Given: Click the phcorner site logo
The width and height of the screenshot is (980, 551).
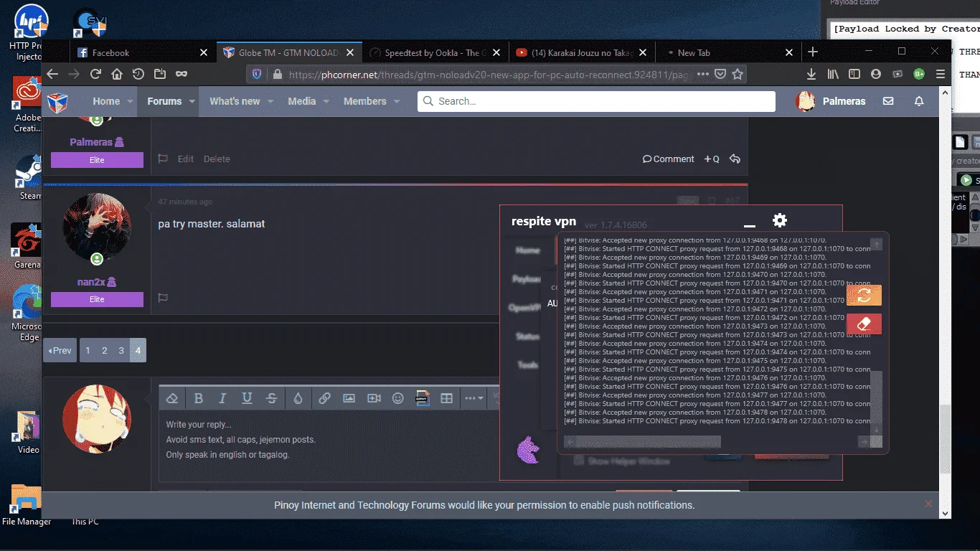Looking at the screenshot, I should (x=57, y=102).
